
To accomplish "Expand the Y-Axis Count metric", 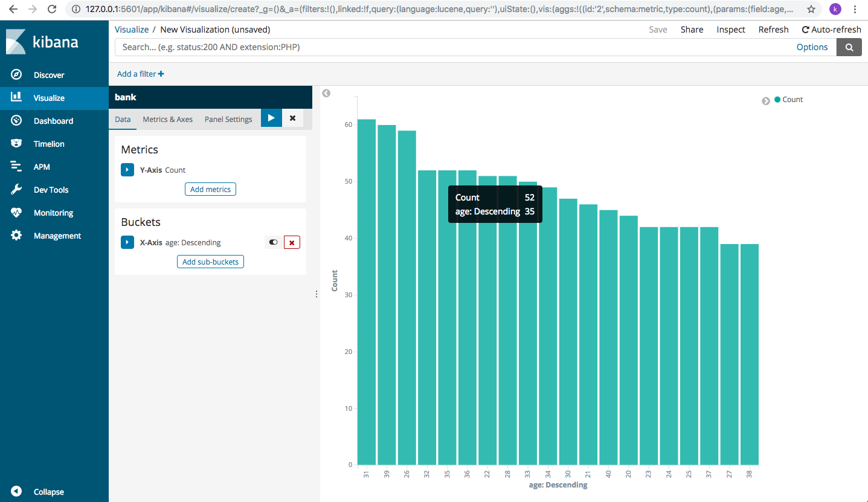I will click(x=127, y=170).
